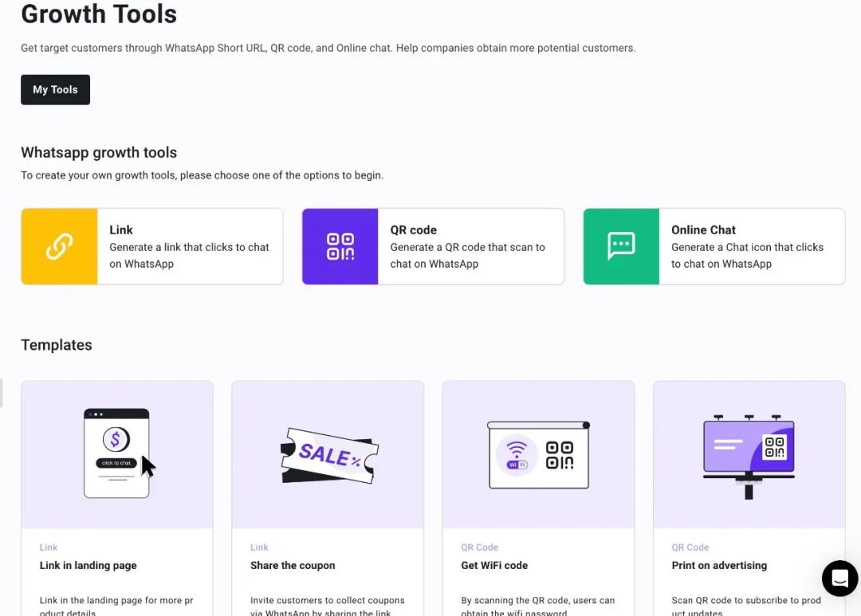Click 'Link in the landing page for more' description
861x616 pixels.
(x=116, y=606)
